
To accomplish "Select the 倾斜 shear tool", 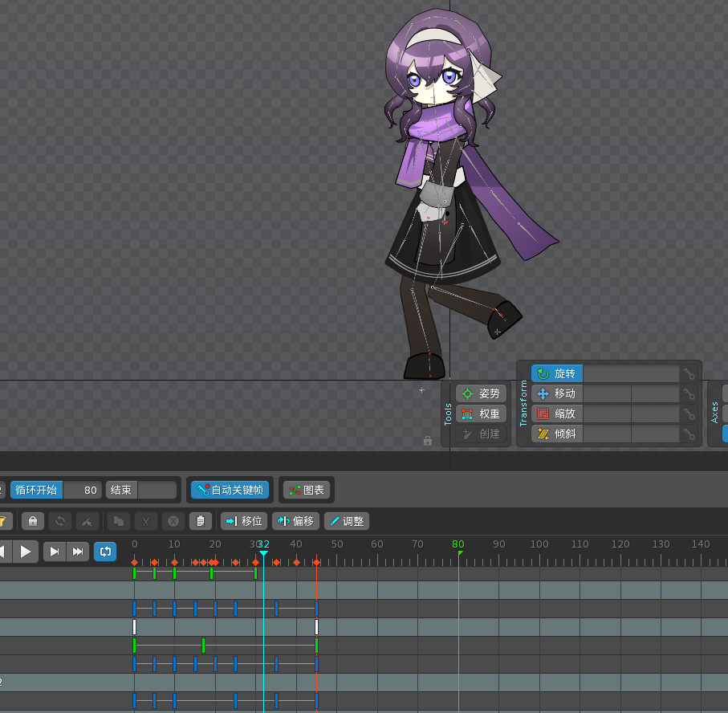I will click(557, 434).
